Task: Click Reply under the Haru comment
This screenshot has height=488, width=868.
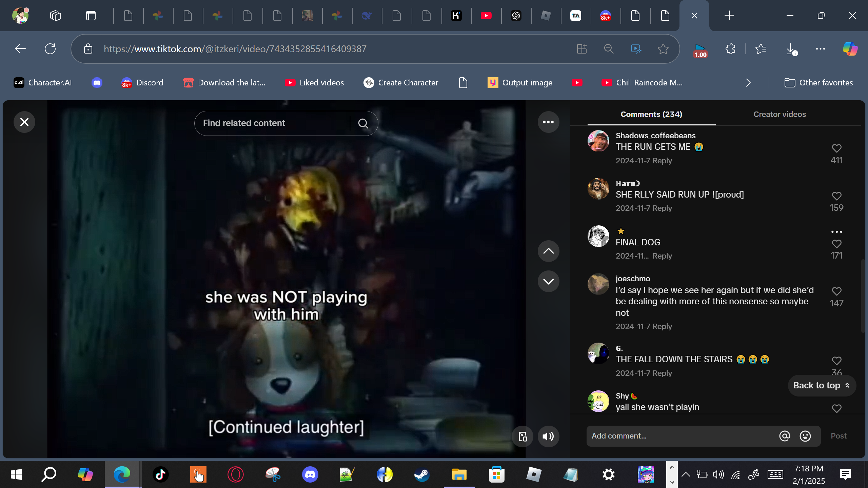Action: tap(662, 208)
